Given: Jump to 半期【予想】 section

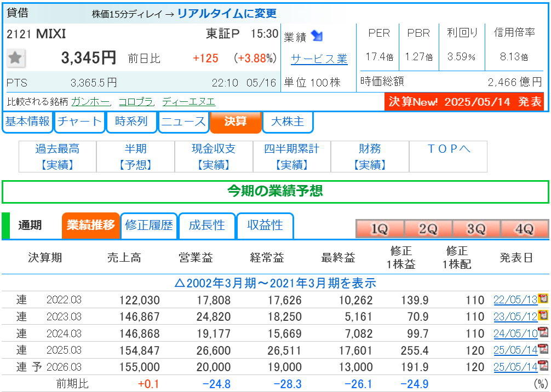Looking at the screenshot, I should coord(136,157).
